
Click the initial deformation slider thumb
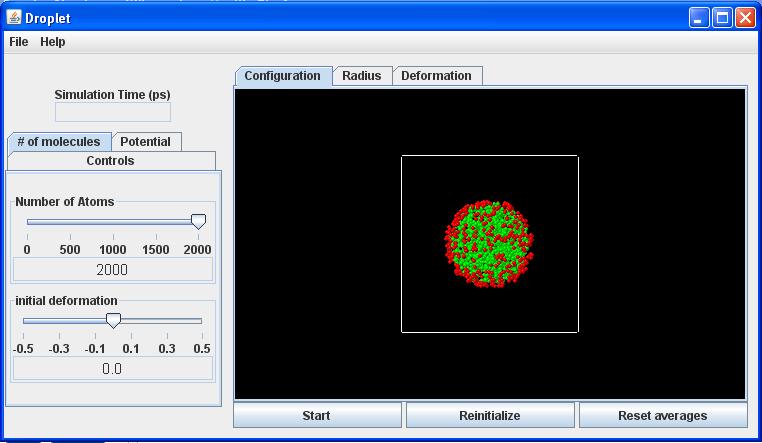point(113,320)
